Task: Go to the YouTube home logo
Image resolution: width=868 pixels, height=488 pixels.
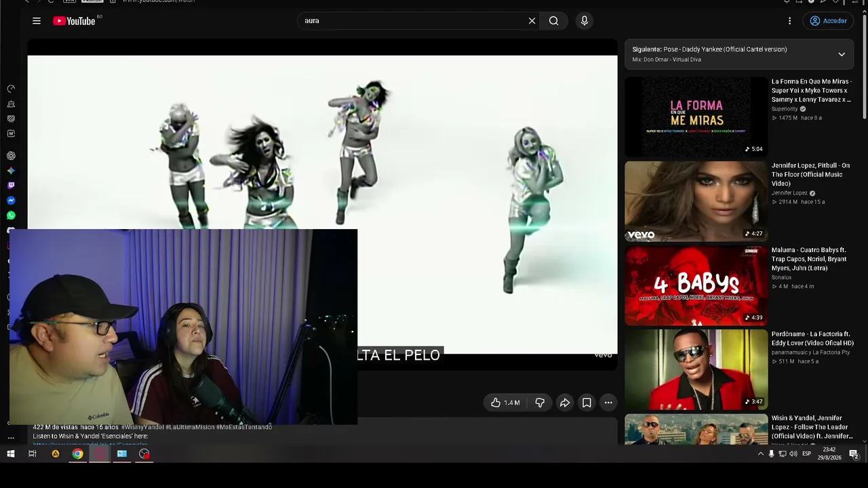Action: [x=74, y=21]
